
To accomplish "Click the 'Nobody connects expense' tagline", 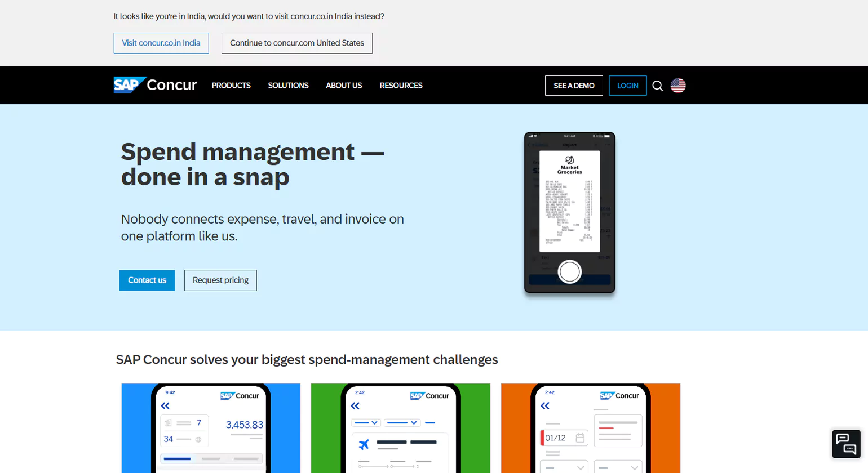I will [263, 227].
